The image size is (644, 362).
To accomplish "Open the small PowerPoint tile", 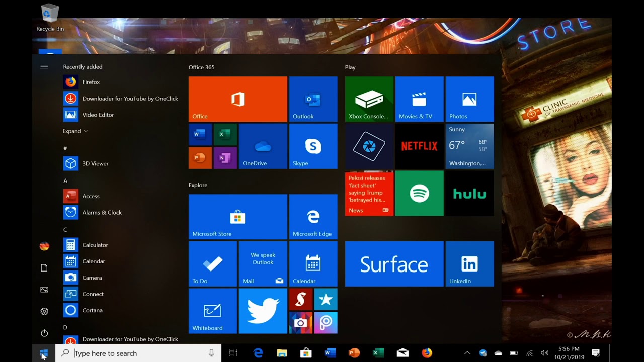I will pos(200,158).
